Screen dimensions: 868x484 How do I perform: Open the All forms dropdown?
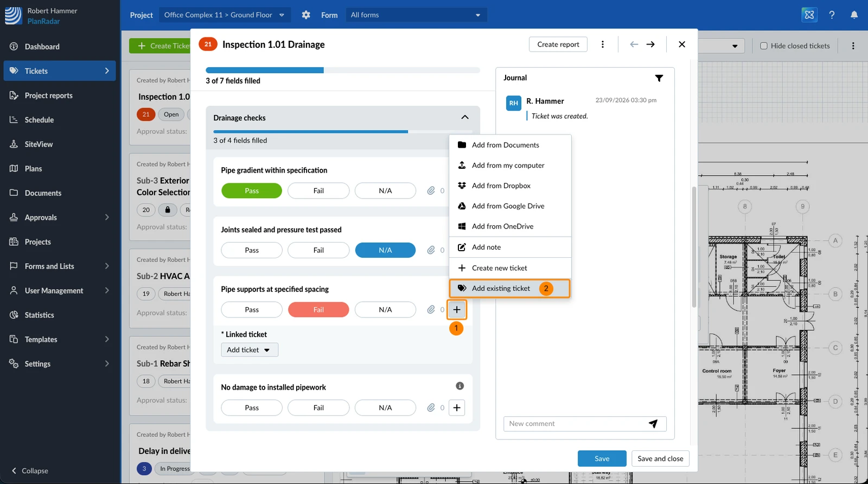(x=416, y=15)
